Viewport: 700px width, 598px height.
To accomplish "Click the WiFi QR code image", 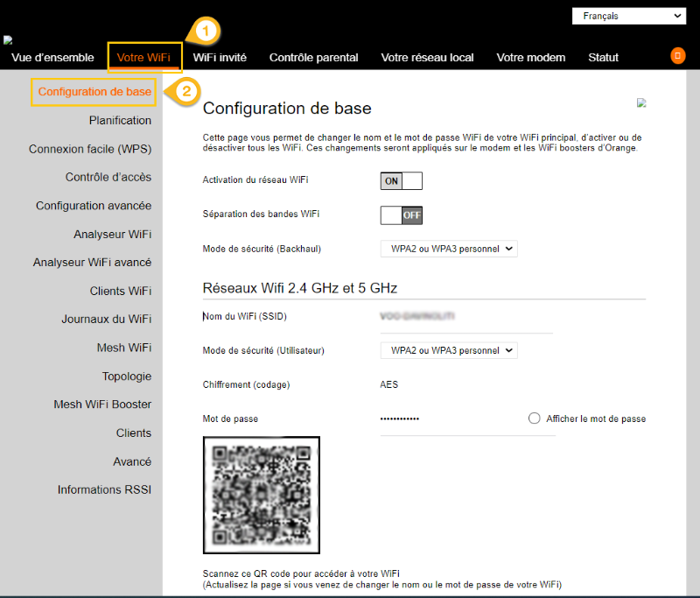I will pyautogui.click(x=262, y=495).
